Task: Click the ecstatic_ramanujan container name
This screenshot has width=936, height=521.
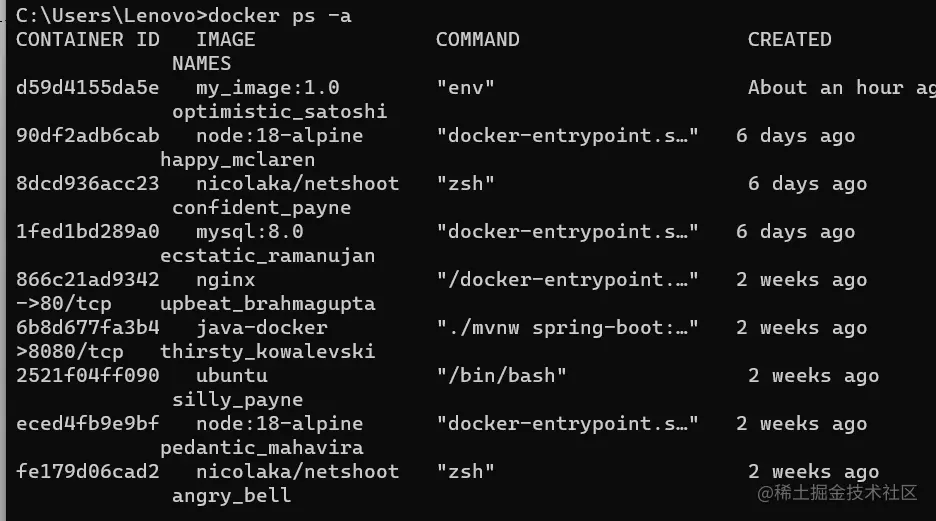Action: (x=267, y=256)
